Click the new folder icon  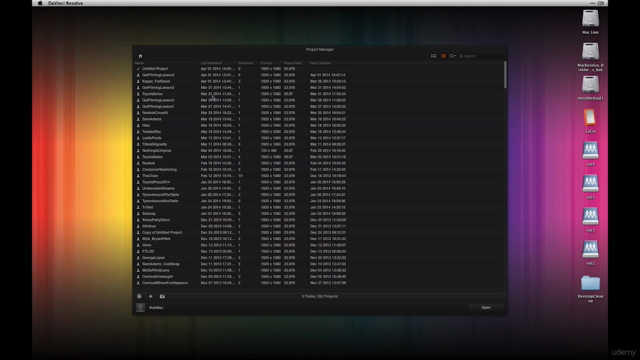pos(162,296)
